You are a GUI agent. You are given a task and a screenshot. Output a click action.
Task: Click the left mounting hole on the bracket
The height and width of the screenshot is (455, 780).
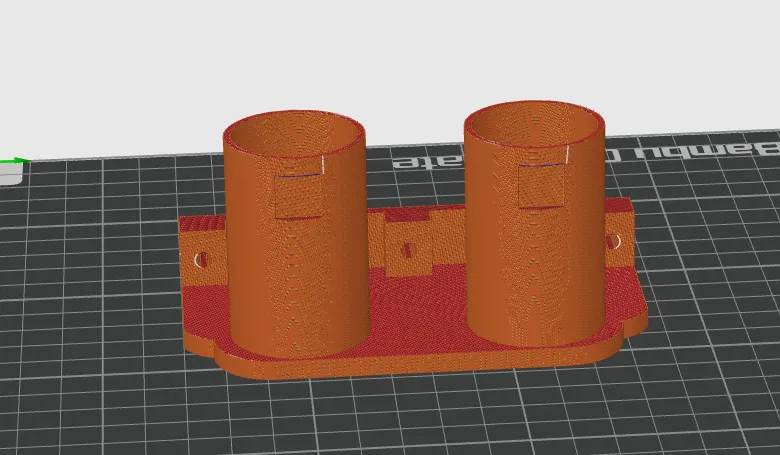point(201,259)
